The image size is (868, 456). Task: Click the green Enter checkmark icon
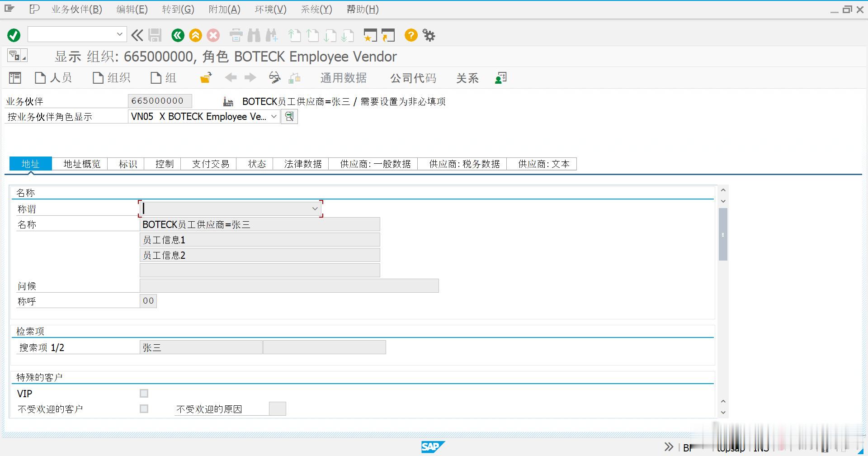[14, 35]
